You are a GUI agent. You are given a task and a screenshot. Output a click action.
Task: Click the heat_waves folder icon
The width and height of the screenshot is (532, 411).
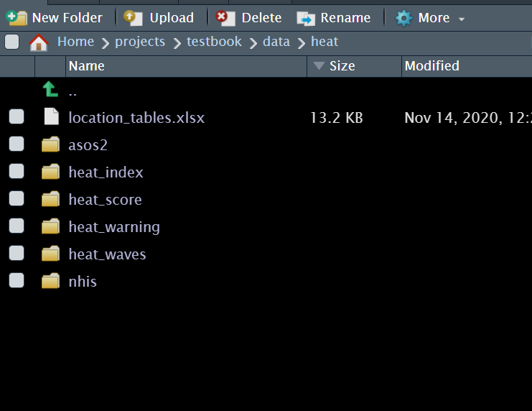[x=50, y=254]
